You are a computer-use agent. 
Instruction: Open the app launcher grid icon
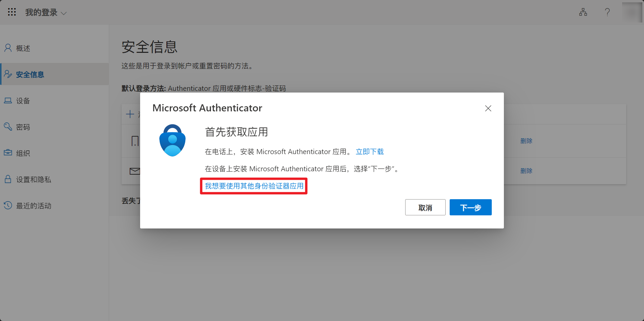(x=12, y=12)
